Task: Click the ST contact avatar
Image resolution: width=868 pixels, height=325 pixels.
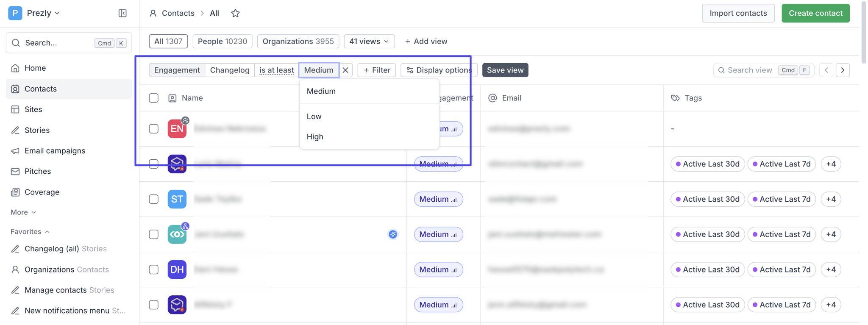Action: (177, 199)
